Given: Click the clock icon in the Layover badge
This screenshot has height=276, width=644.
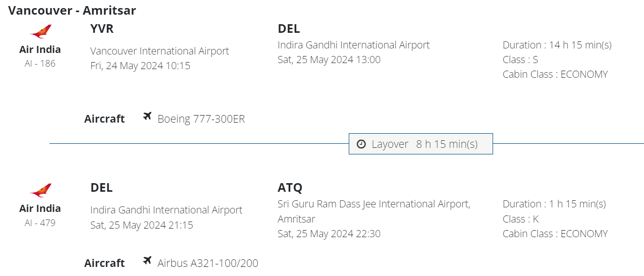Looking at the screenshot, I should (x=361, y=144).
